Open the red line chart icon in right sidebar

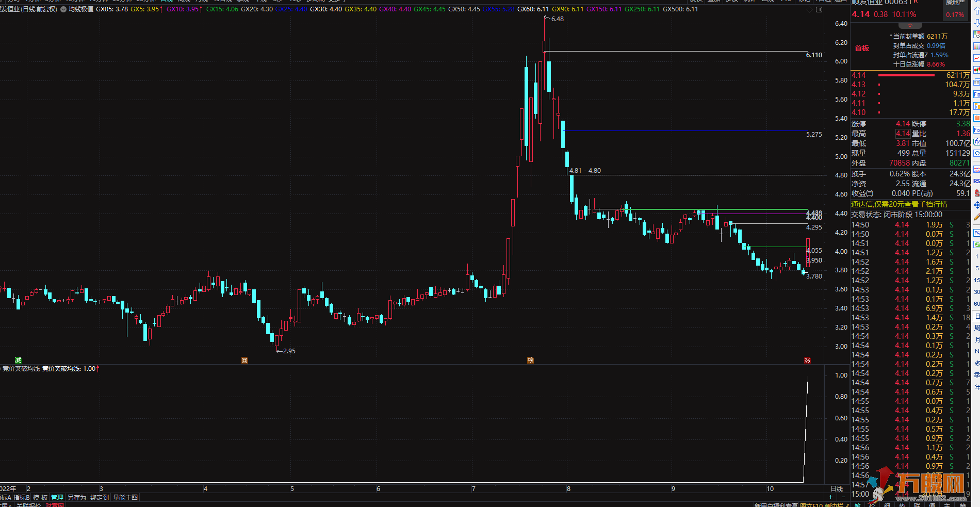976,58
